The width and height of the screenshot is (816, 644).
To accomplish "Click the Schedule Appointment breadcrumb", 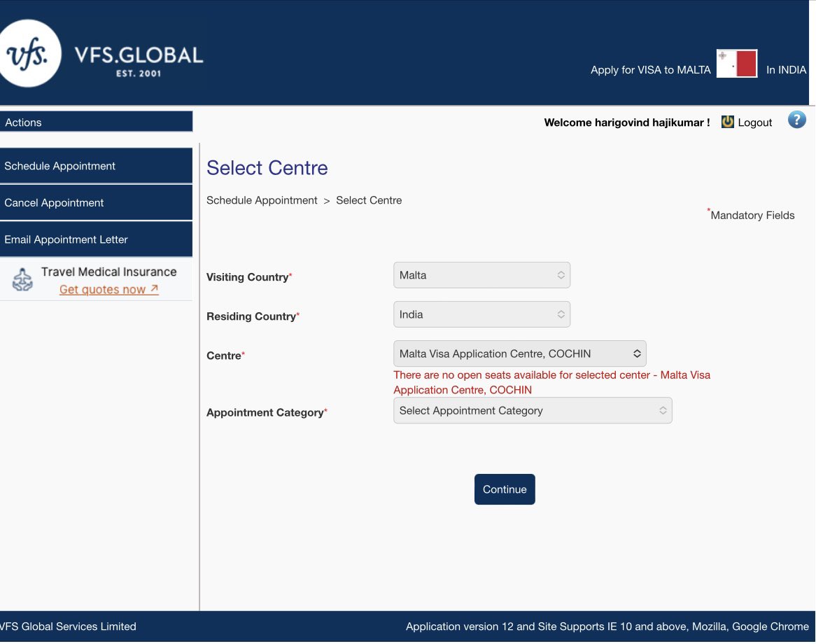I will tap(262, 200).
